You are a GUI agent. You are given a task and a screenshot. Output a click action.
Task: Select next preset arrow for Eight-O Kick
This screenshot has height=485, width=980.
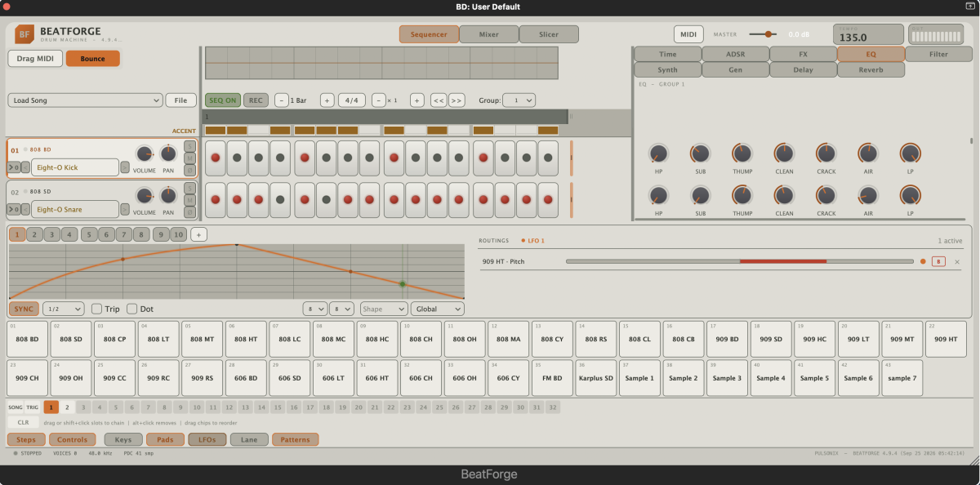pos(125,167)
